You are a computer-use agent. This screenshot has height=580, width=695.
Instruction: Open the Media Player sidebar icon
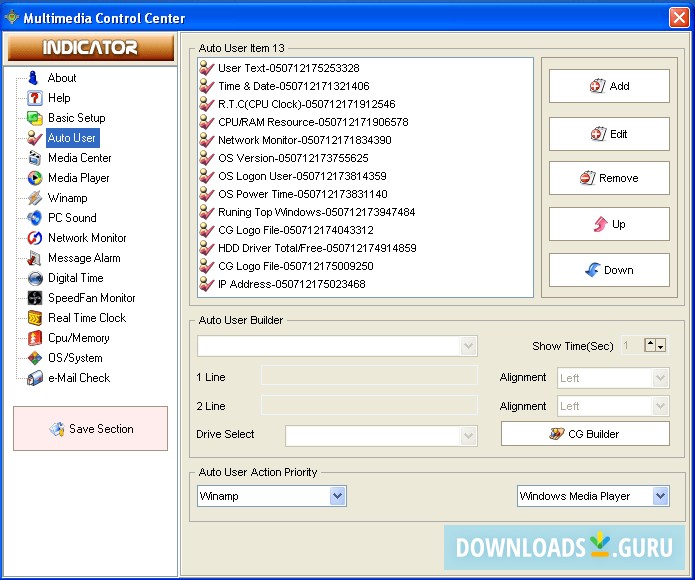(35, 178)
